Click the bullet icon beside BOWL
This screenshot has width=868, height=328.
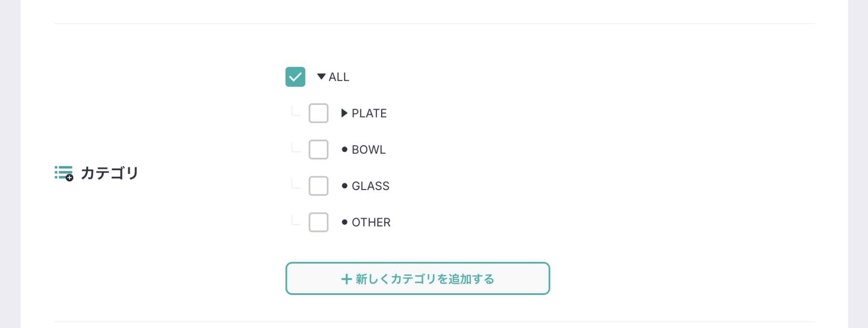point(345,149)
